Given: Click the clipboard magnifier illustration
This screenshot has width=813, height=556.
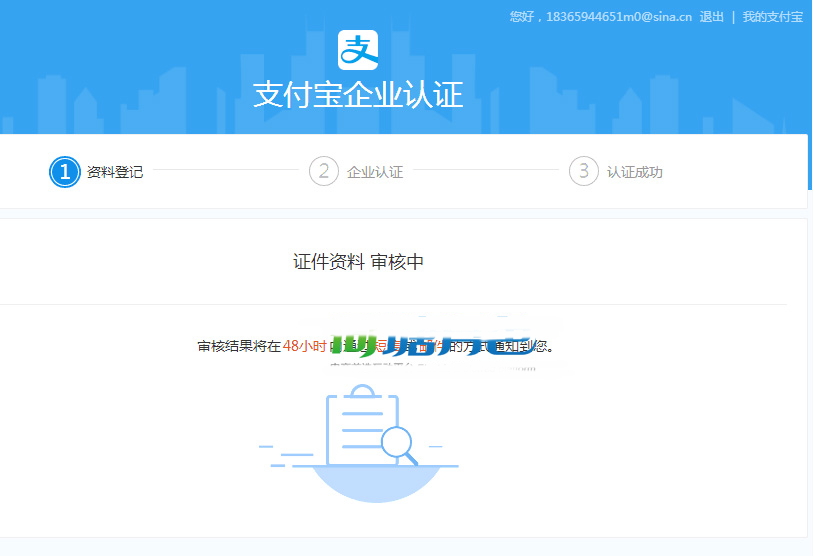Looking at the screenshot, I should tap(359, 443).
